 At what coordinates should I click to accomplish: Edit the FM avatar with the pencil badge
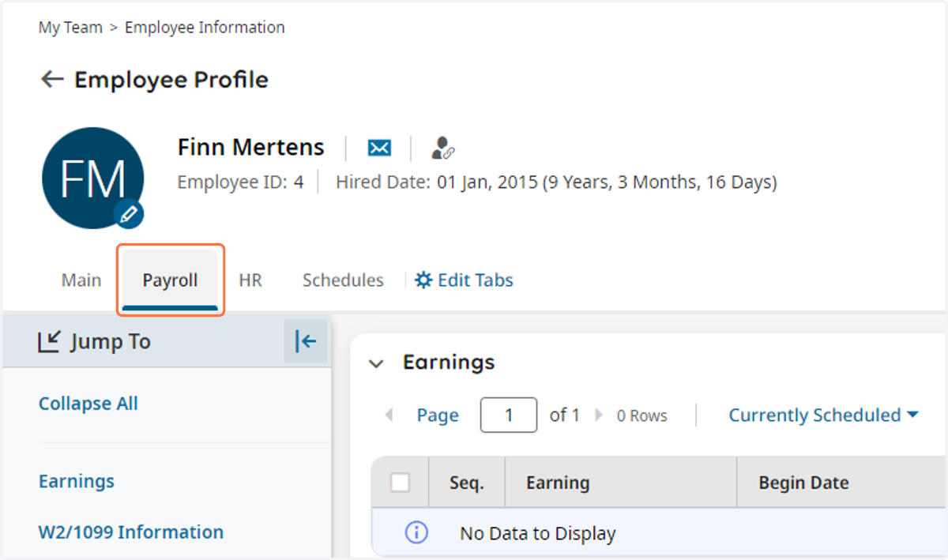click(x=130, y=213)
